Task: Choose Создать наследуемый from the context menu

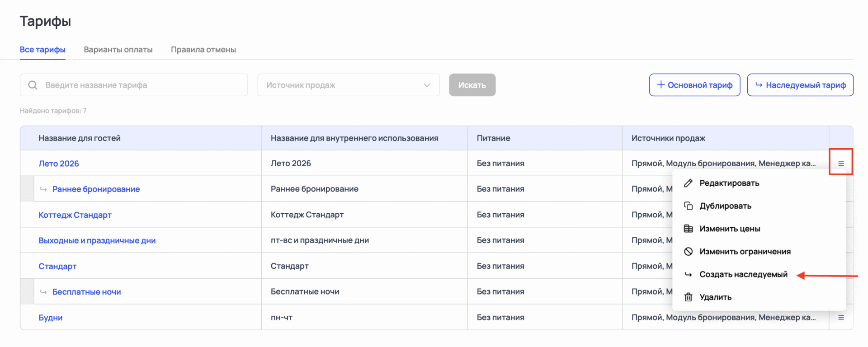Action: [x=743, y=274]
